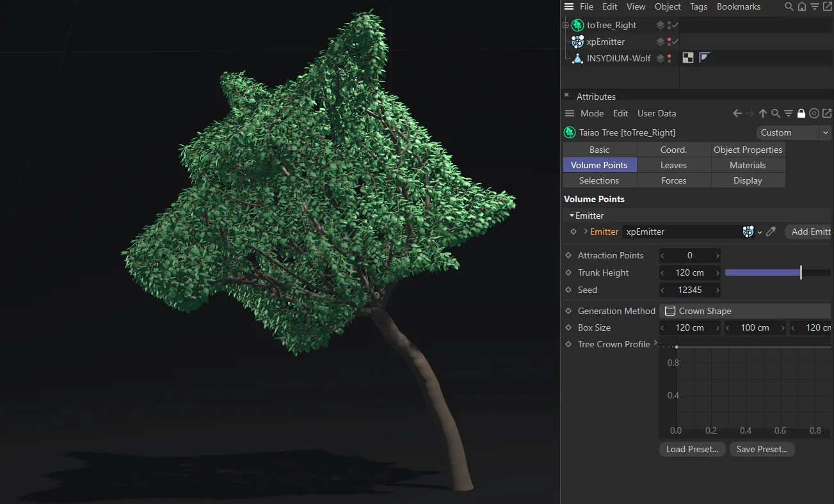Select the xpEmitter object icon
Viewport: 834px width, 504px height.
point(577,42)
